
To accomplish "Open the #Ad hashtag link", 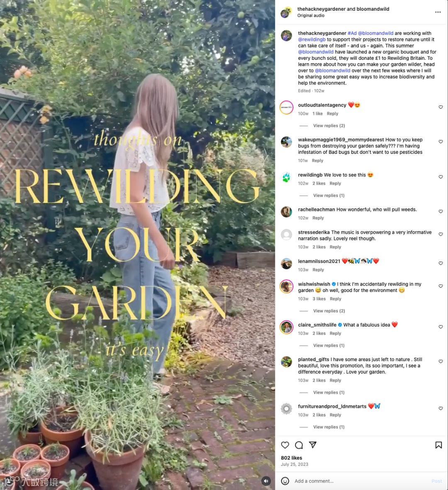I will [x=352, y=33].
